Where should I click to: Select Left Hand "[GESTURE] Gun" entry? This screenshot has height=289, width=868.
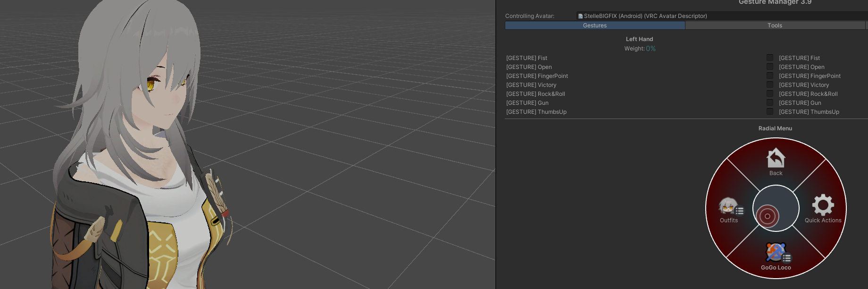tap(527, 103)
